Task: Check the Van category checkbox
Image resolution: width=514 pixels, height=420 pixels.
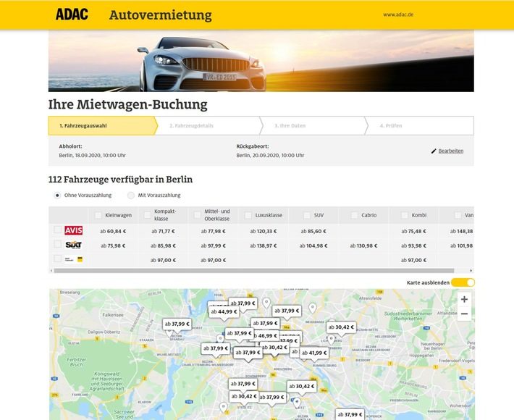Action: click(x=458, y=215)
